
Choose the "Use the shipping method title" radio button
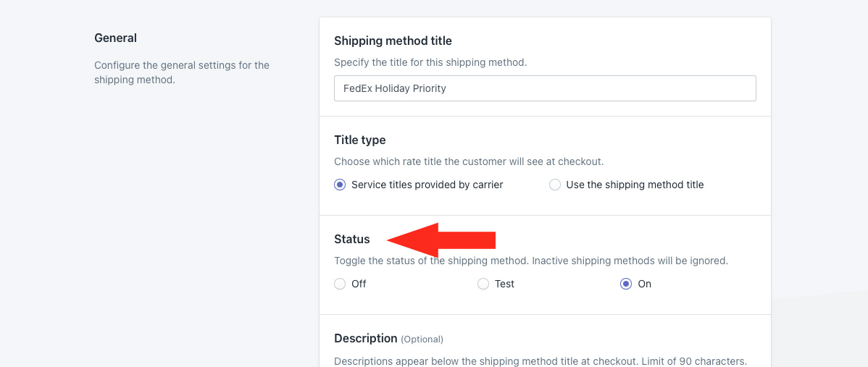(x=555, y=185)
